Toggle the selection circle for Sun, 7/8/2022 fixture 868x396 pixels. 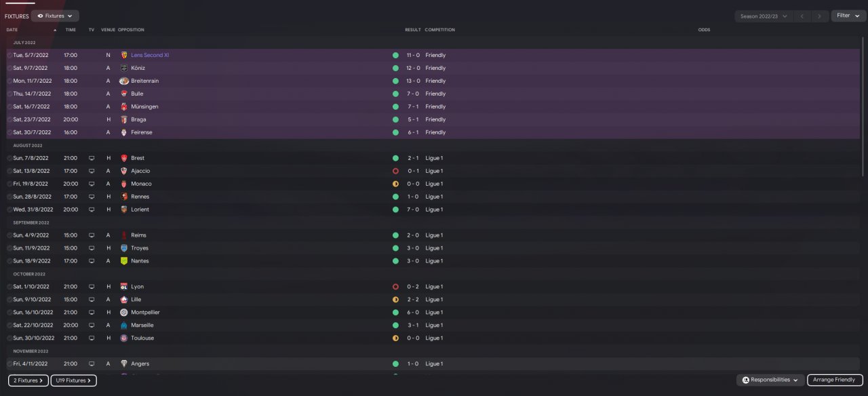(9, 158)
